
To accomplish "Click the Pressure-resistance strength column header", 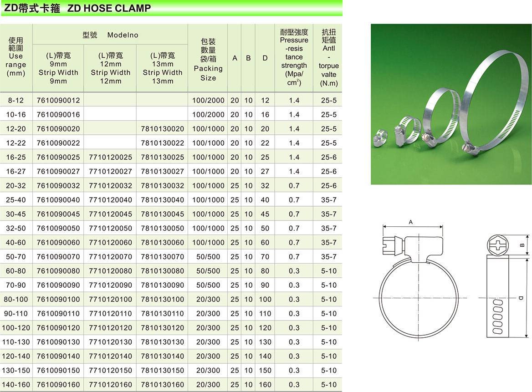I will click(294, 57).
